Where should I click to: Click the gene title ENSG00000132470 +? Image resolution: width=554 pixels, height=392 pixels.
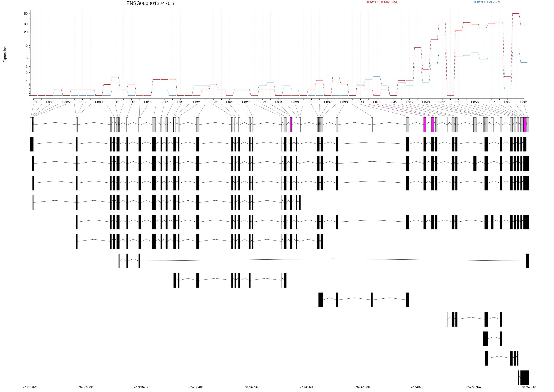(151, 4)
